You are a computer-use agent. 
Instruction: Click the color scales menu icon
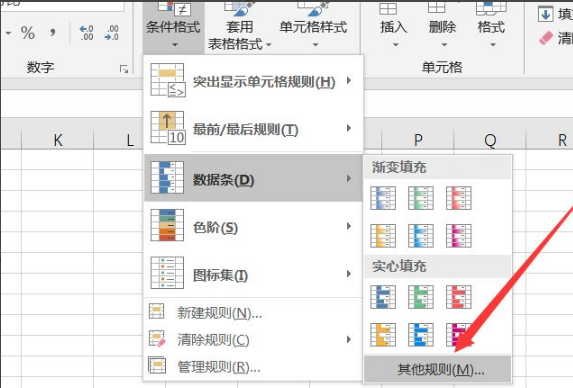(167, 225)
